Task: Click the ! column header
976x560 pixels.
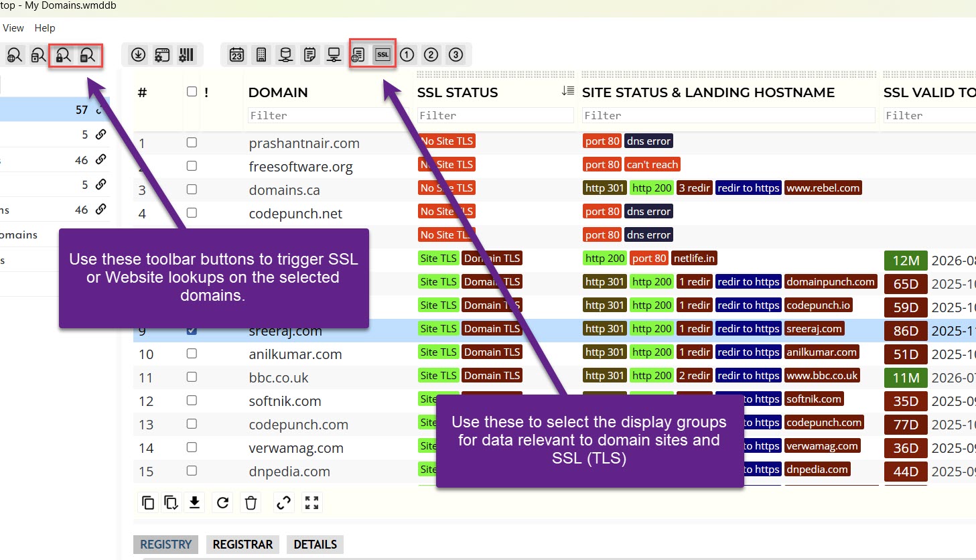Action: point(206,92)
